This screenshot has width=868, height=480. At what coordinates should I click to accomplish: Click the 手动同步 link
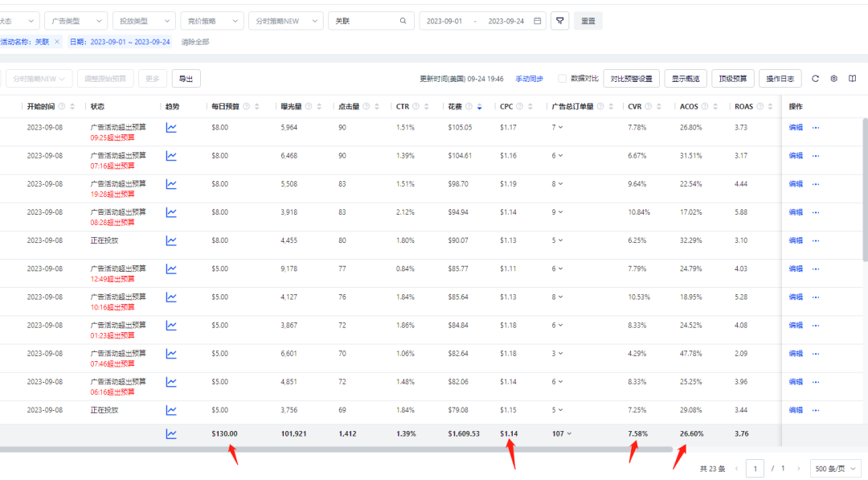529,79
